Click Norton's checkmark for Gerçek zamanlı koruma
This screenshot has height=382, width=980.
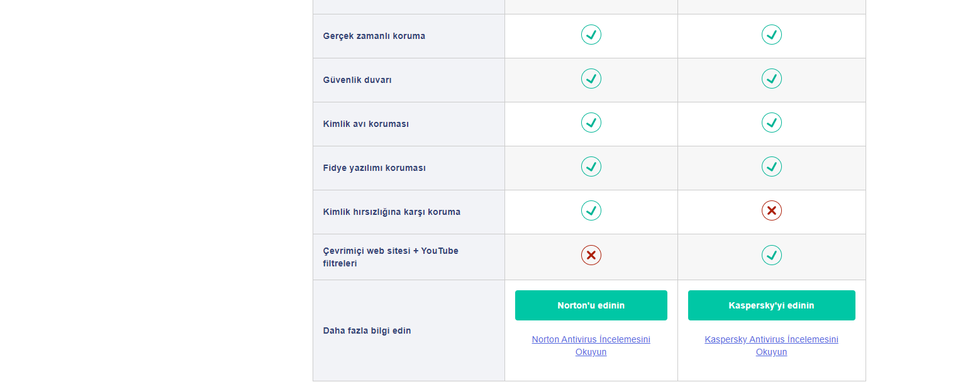pos(591,35)
